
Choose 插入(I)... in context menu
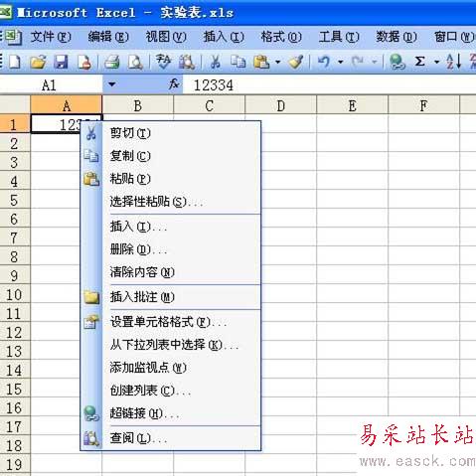(x=171, y=227)
